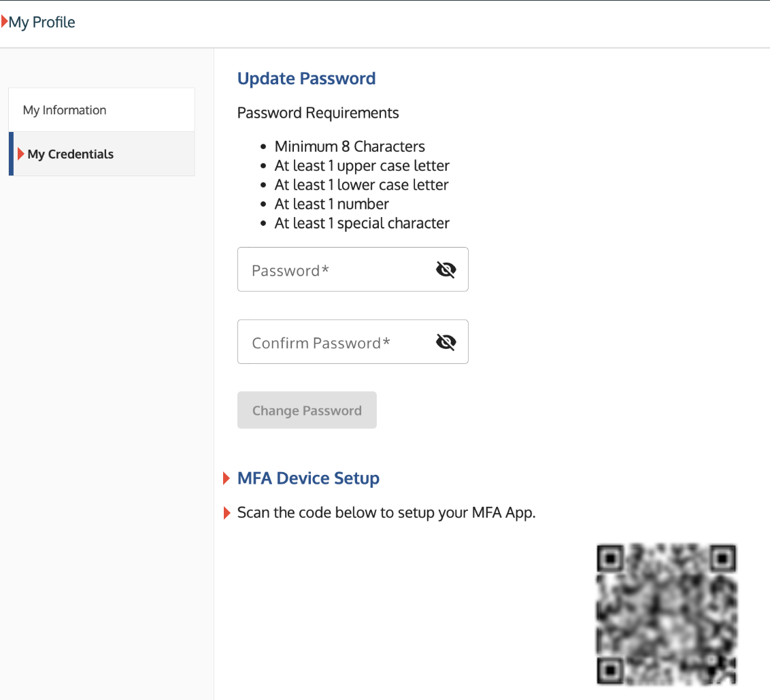The image size is (770, 700).
Task: Open the Update Password heading link
Action: pyautogui.click(x=306, y=78)
